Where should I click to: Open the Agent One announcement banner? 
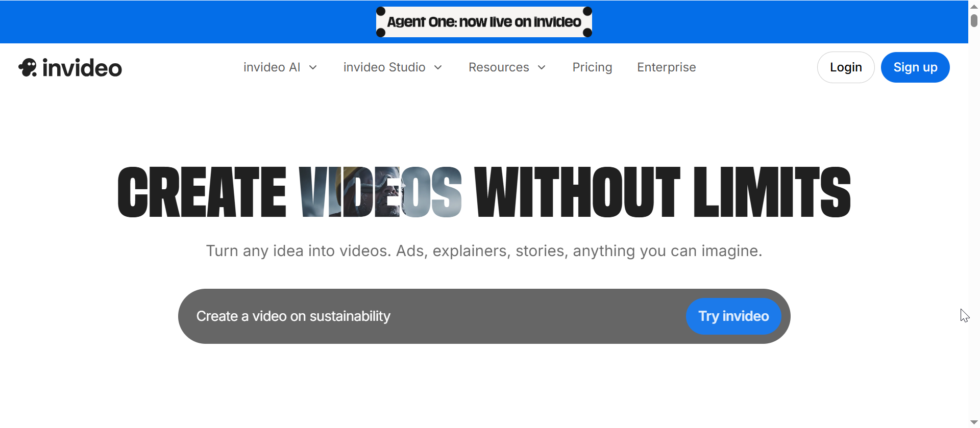click(x=484, y=22)
